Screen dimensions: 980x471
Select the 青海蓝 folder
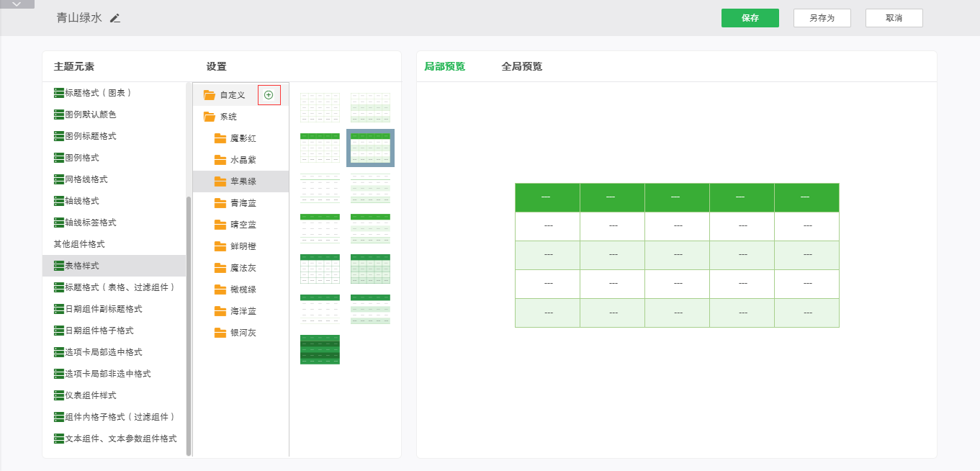pos(243,203)
